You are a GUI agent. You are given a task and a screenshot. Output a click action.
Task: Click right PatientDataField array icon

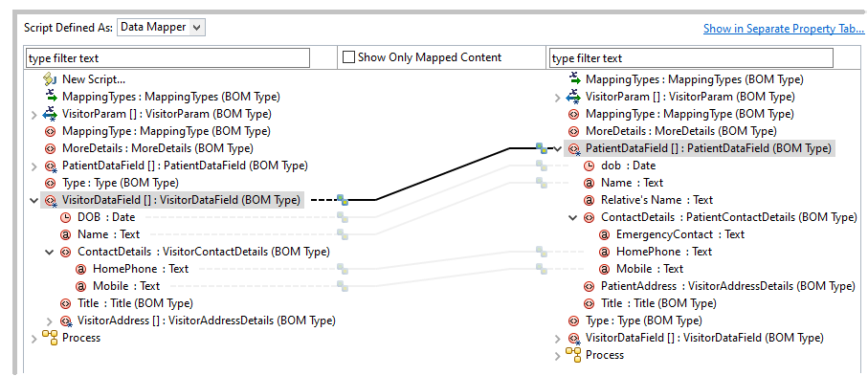tap(574, 148)
